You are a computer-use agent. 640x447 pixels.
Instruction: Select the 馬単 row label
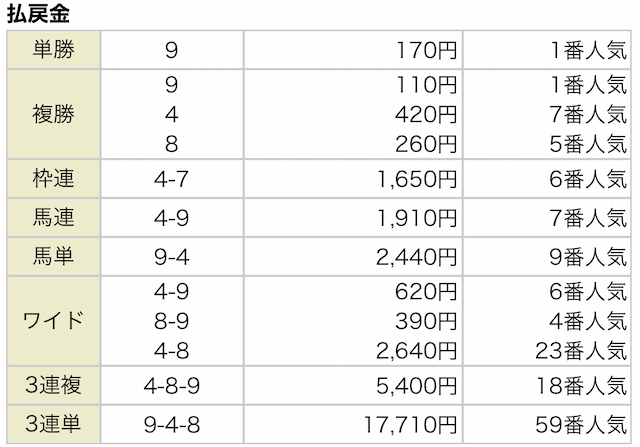coord(53,255)
